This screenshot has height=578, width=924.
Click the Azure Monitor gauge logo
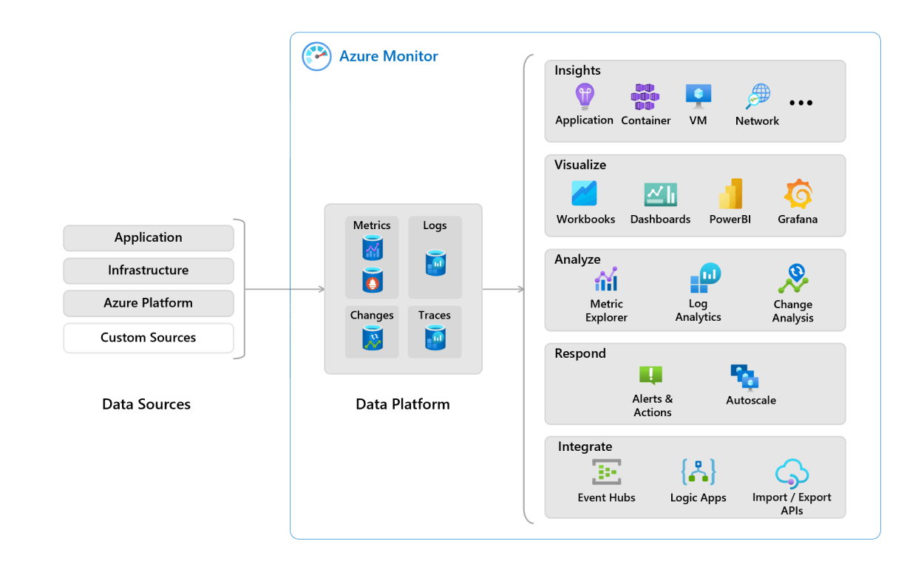(316, 56)
